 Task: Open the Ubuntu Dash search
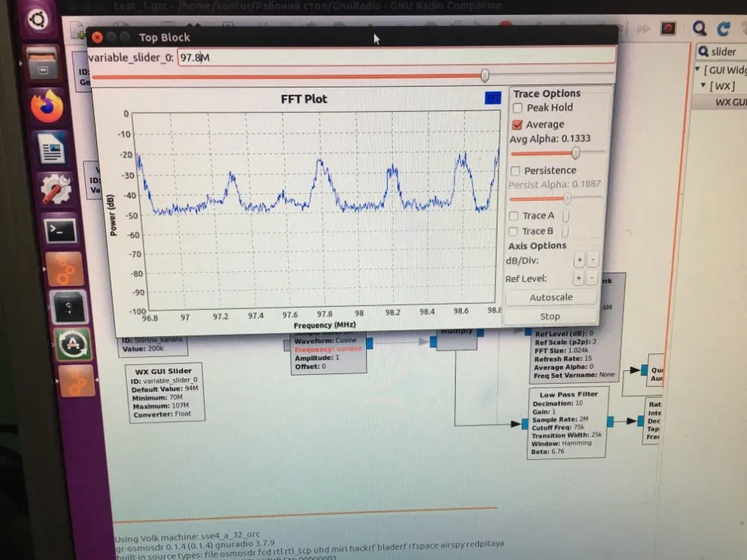(37, 20)
